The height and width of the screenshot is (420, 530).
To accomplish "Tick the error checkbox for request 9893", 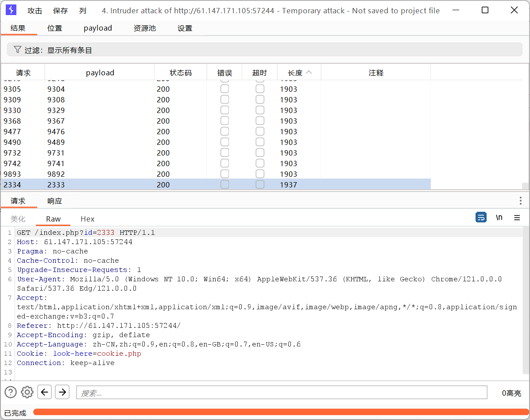I will point(225,174).
